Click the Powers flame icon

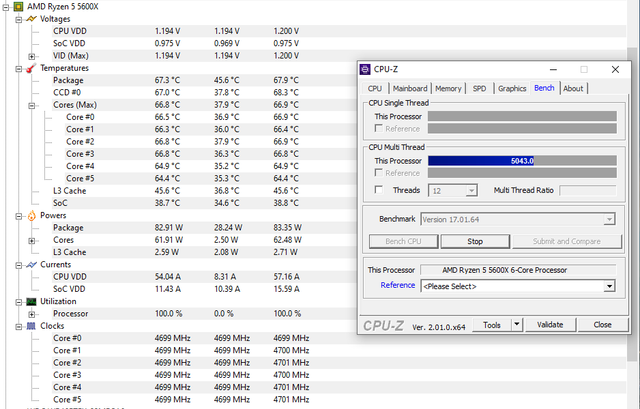(31, 216)
